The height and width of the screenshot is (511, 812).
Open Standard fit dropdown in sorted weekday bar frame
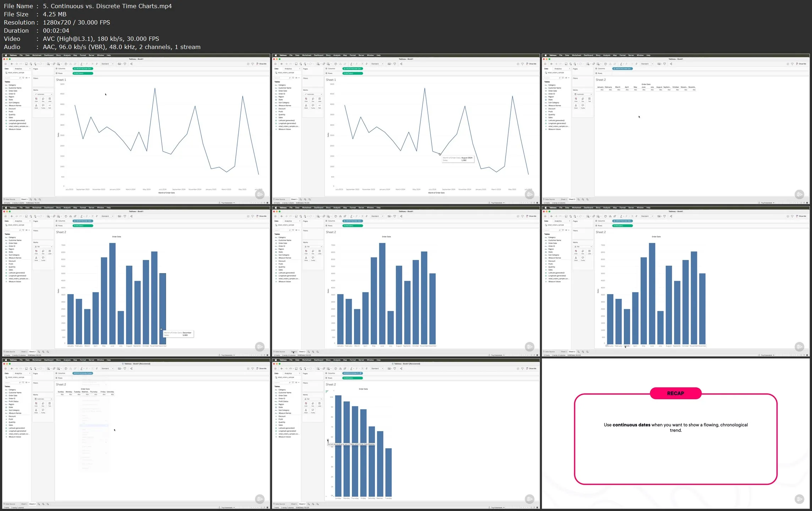point(377,369)
